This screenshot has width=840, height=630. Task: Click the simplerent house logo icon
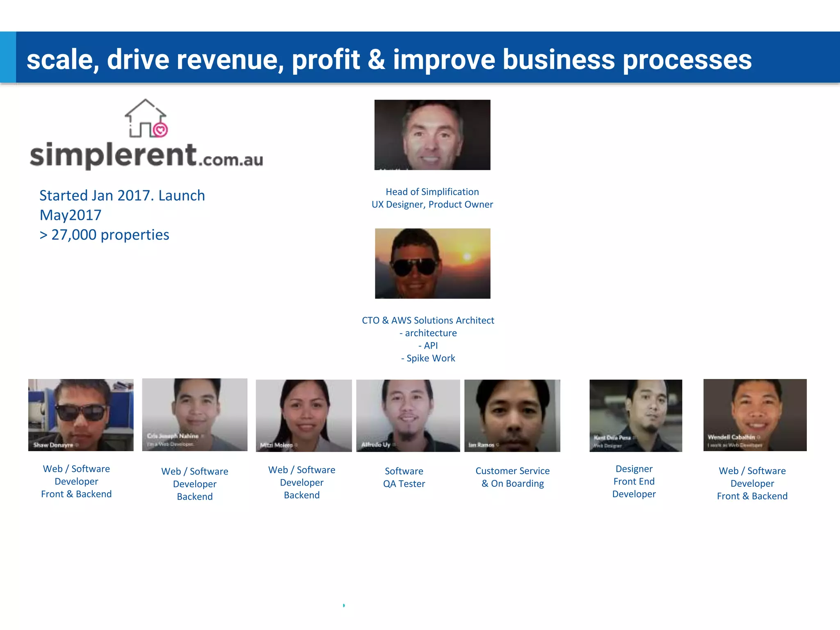(146, 118)
